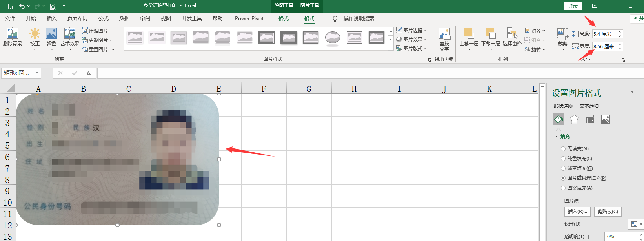Click Compress Pictures (压缩图片)
The height and width of the screenshot is (241, 644).
click(95, 31)
